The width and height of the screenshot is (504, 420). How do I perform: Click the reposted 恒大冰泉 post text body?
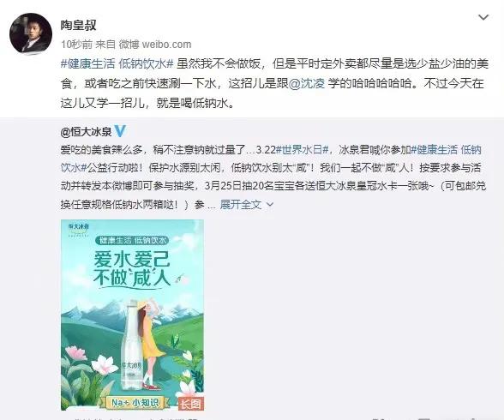click(273, 177)
